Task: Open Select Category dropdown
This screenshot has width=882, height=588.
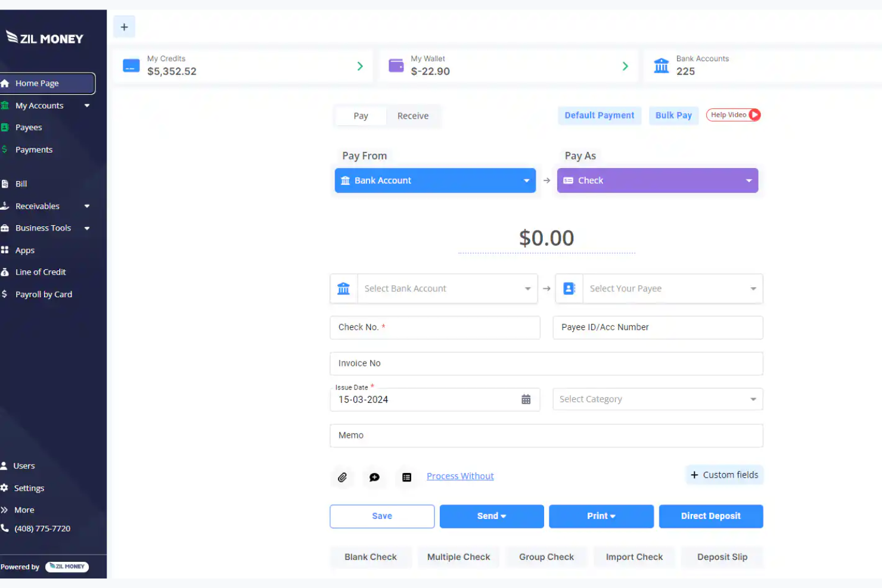Action: 658,400
